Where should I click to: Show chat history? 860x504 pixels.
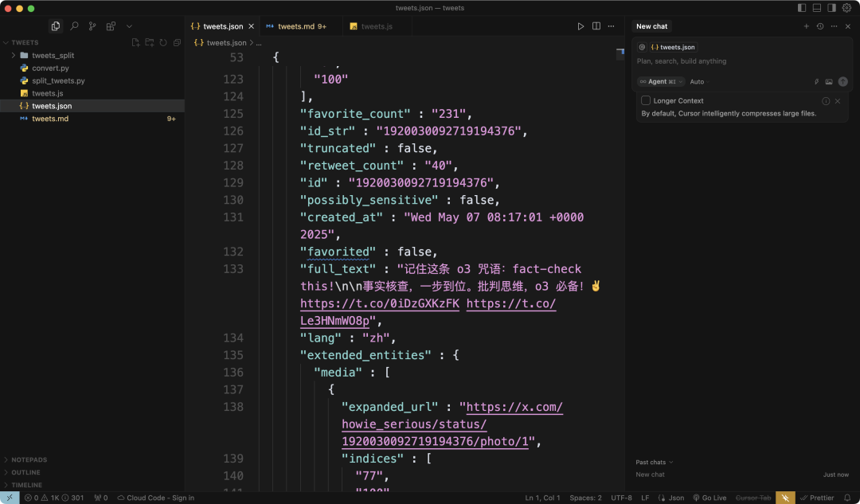tap(820, 26)
